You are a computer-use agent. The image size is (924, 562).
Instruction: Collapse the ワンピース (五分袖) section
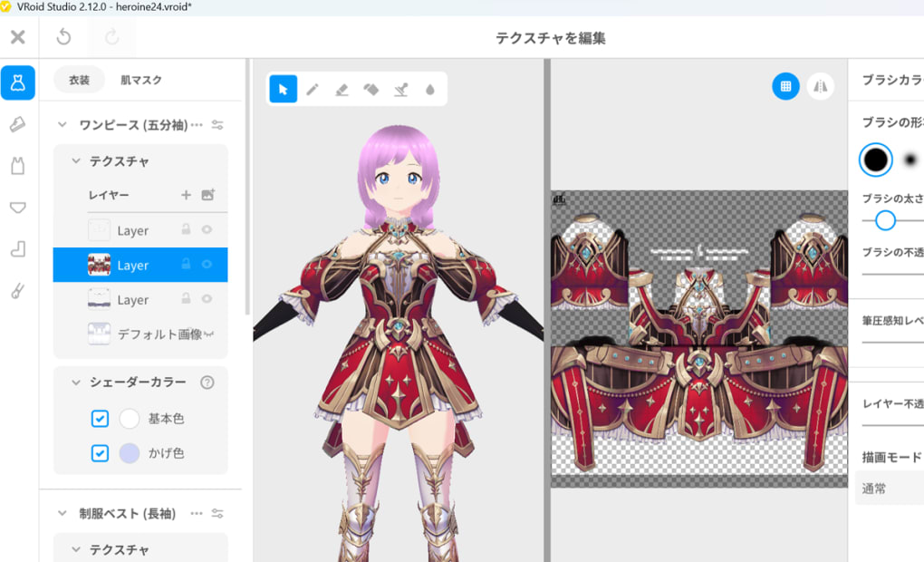pos(62,124)
